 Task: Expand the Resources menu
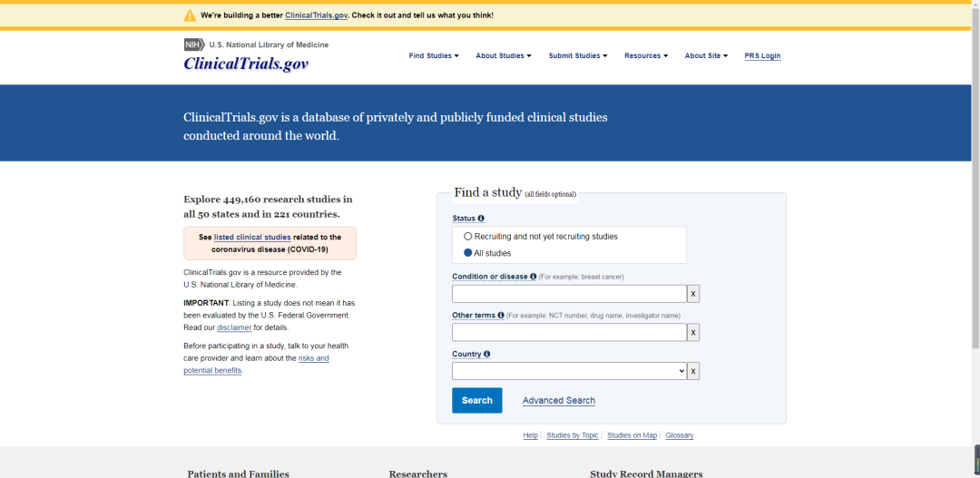[x=646, y=55]
